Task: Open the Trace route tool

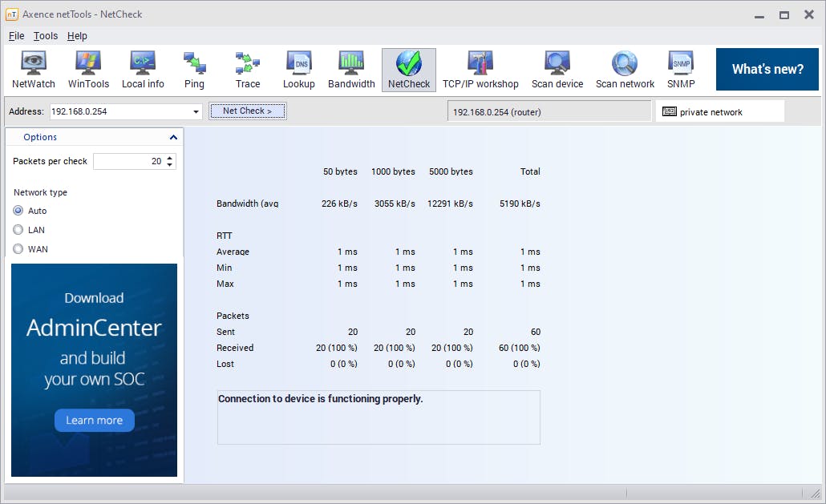Action: coord(248,70)
